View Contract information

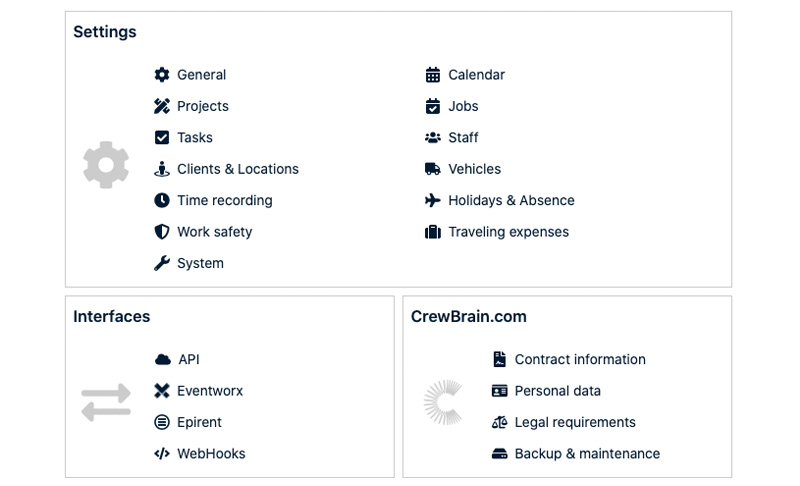579,359
